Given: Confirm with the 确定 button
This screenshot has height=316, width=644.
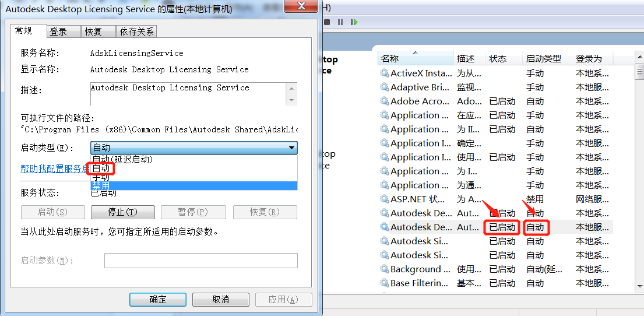Looking at the screenshot, I should (x=158, y=299).
